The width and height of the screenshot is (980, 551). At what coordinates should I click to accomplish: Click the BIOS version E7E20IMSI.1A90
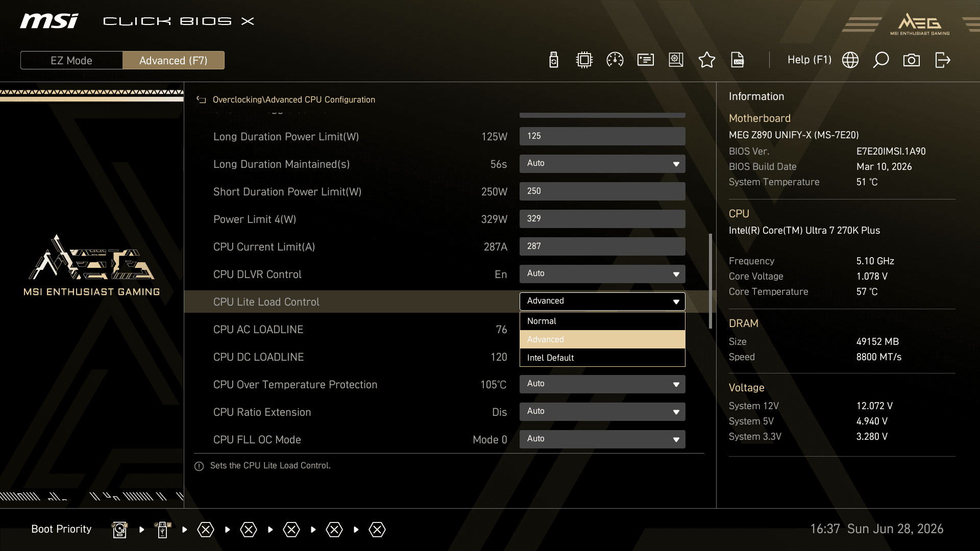[x=891, y=152]
